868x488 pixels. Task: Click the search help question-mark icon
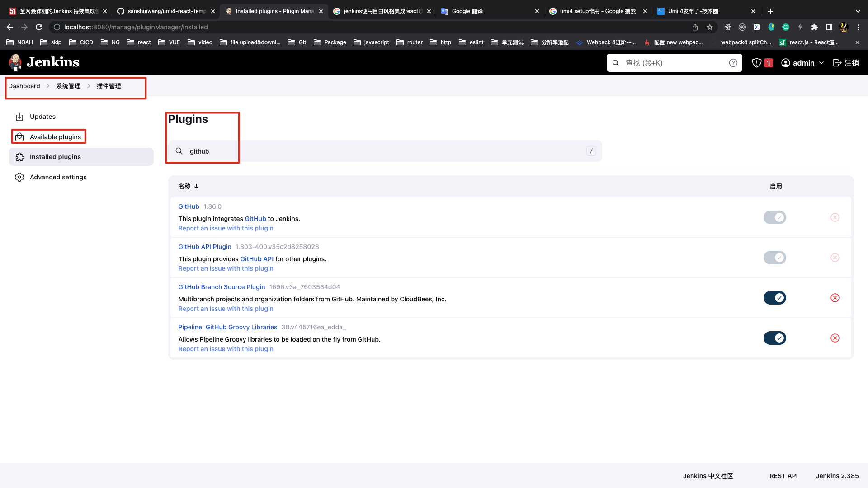733,63
